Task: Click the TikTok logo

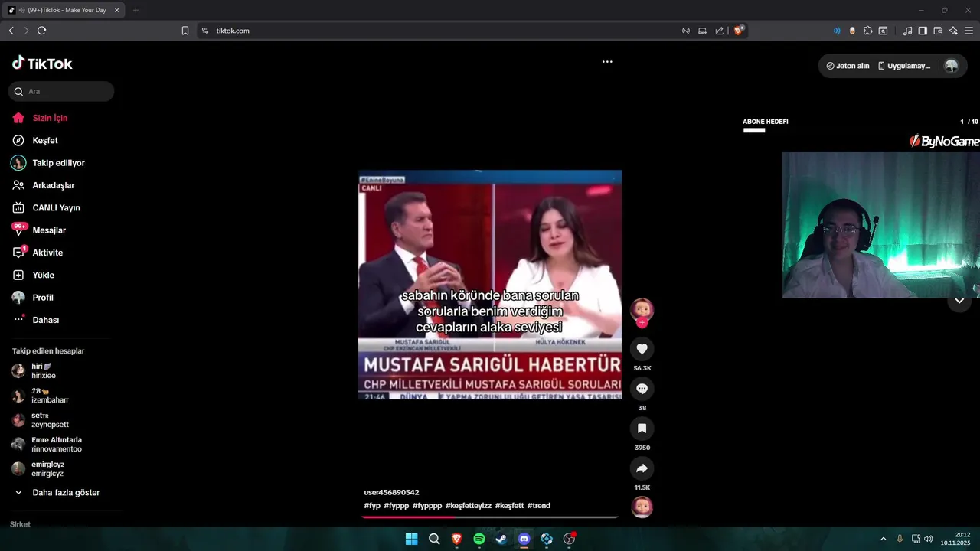Action: [x=42, y=64]
